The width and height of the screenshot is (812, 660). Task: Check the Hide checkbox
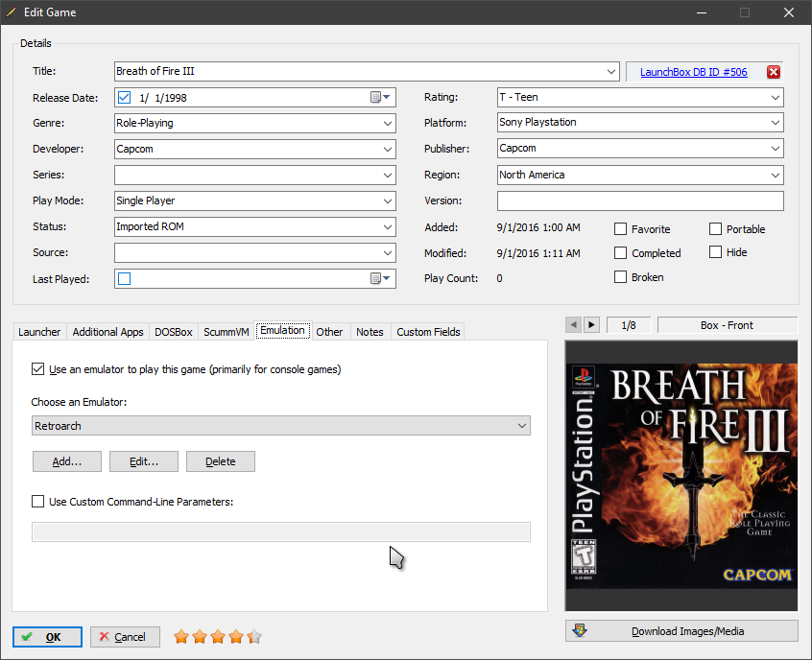[715, 252]
